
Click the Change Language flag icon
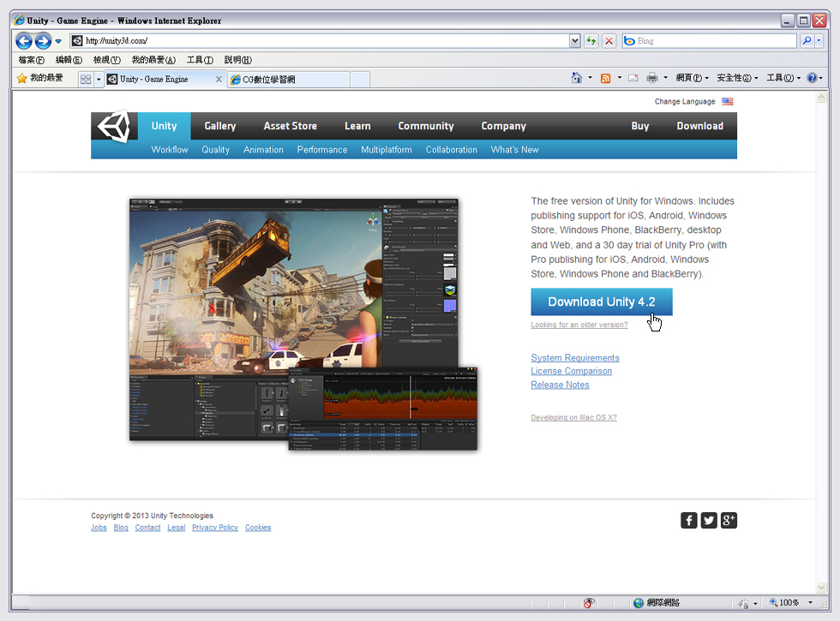(728, 101)
